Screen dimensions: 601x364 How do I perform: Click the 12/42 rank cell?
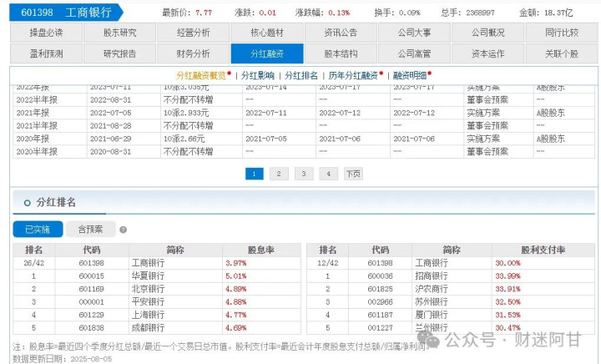[x=328, y=263]
